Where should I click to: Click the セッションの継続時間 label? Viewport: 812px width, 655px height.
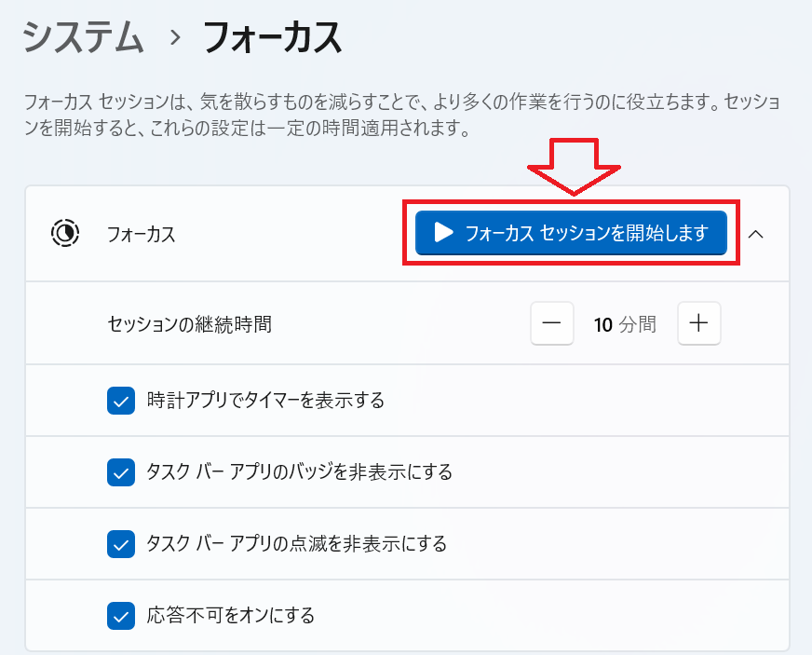(190, 324)
